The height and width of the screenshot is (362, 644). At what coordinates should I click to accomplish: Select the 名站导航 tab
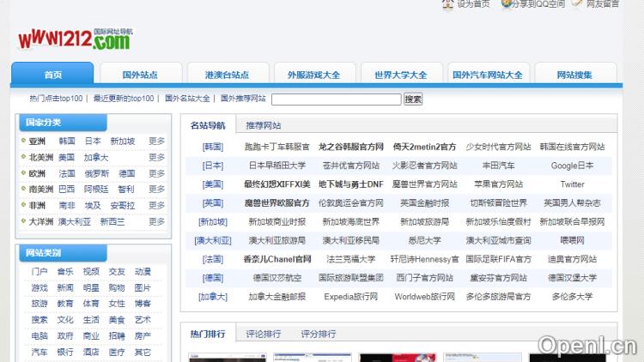pyautogui.click(x=208, y=125)
